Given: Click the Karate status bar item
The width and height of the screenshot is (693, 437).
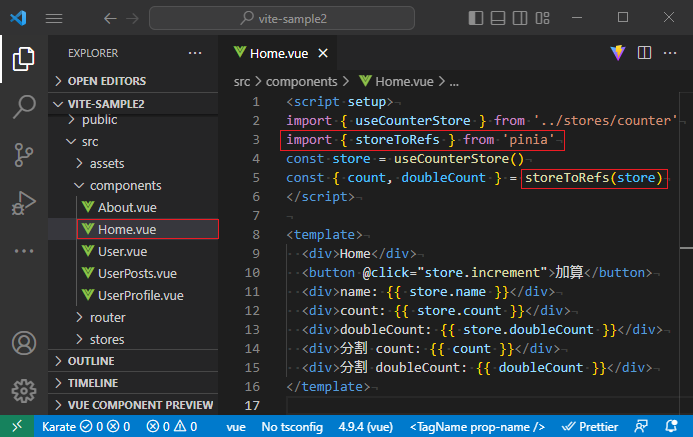Looking at the screenshot, I should pyautogui.click(x=86, y=426).
